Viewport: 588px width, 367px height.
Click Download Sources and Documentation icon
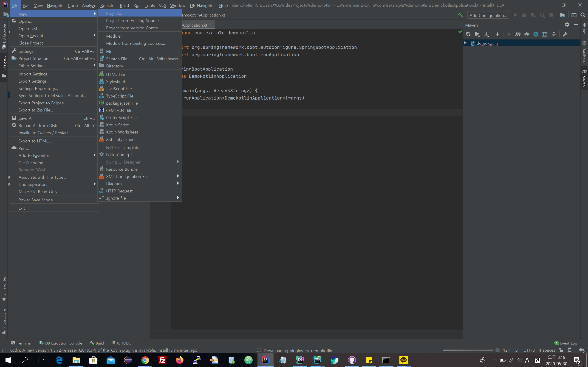486,34
